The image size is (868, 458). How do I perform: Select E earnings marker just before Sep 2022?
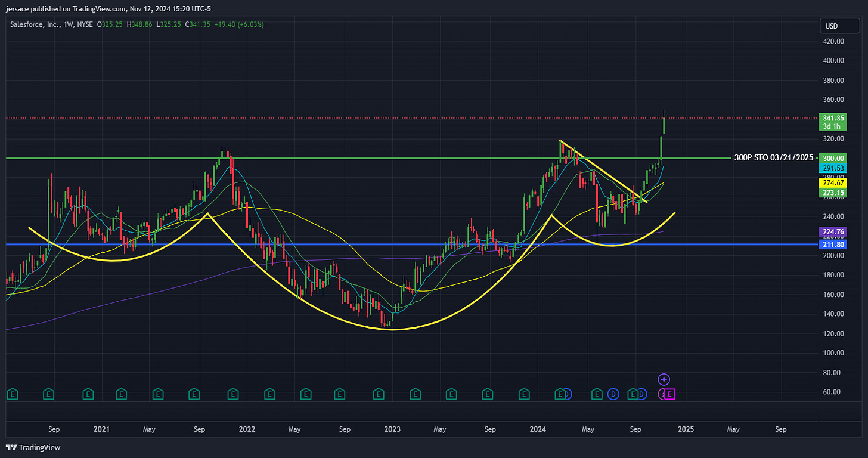339,394
